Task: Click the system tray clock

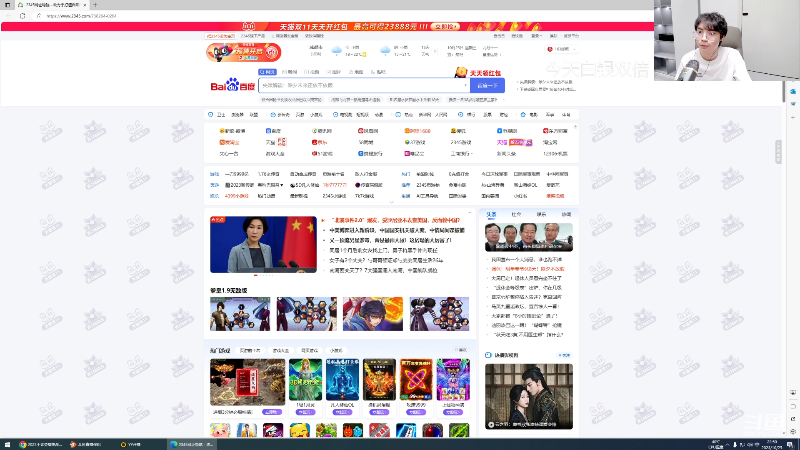Action: (x=771, y=444)
